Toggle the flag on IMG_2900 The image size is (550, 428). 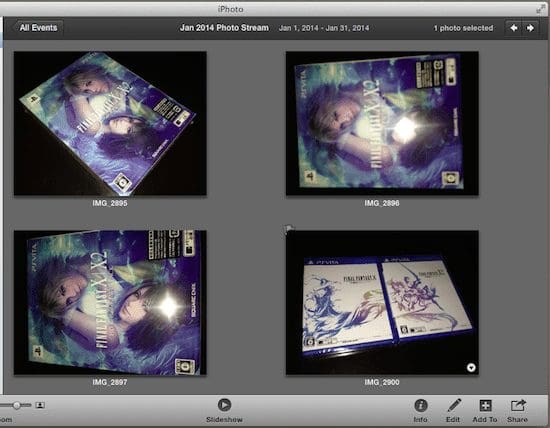pos(289,230)
